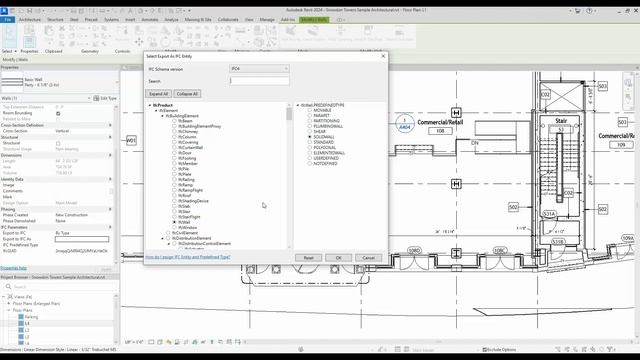Toggle Shadows on view control bar
Viewport: 640px width, 360px height.
tap(177, 342)
